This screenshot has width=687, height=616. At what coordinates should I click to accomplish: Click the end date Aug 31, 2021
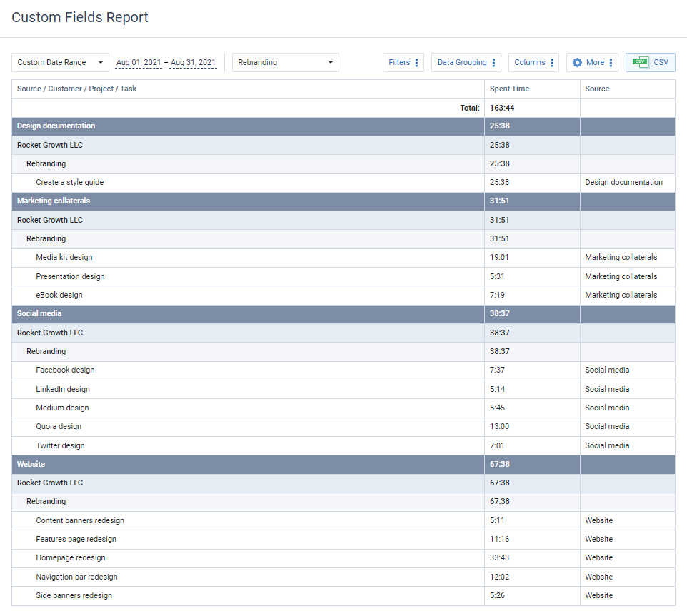[x=194, y=63]
